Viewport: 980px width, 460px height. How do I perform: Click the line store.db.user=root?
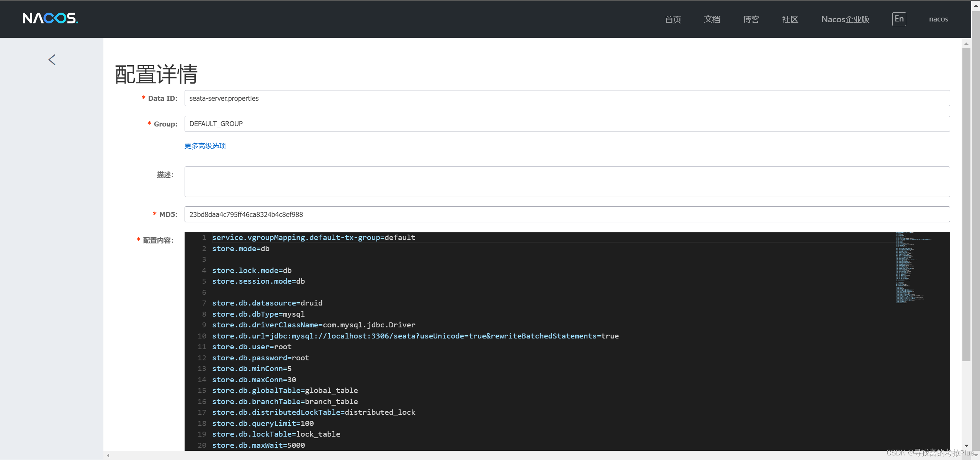pyautogui.click(x=252, y=347)
